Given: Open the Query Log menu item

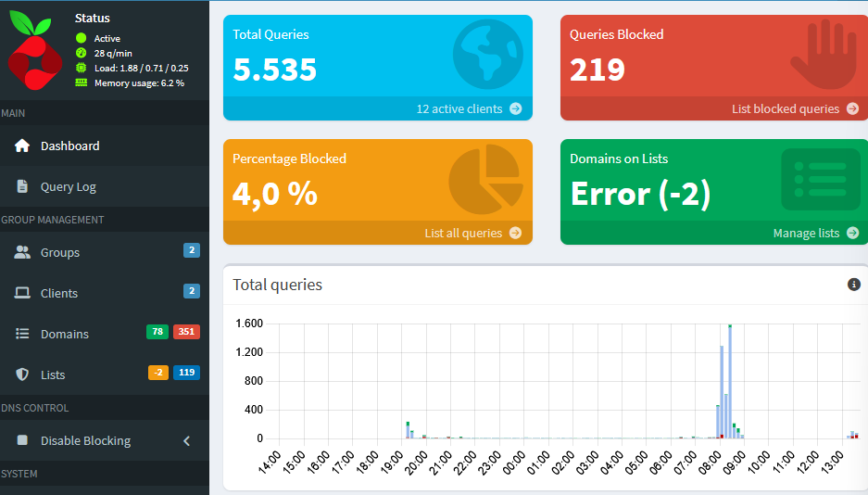Looking at the screenshot, I should 69,187.
